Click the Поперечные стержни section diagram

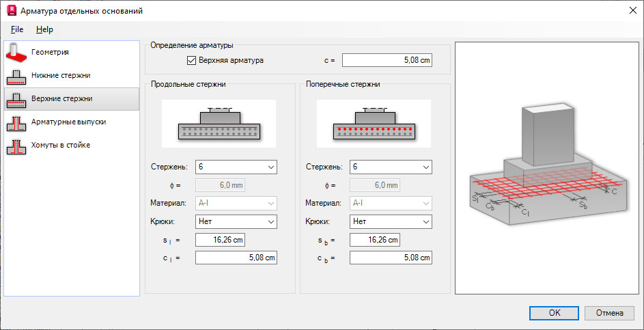pyautogui.click(x=374, y=124)
